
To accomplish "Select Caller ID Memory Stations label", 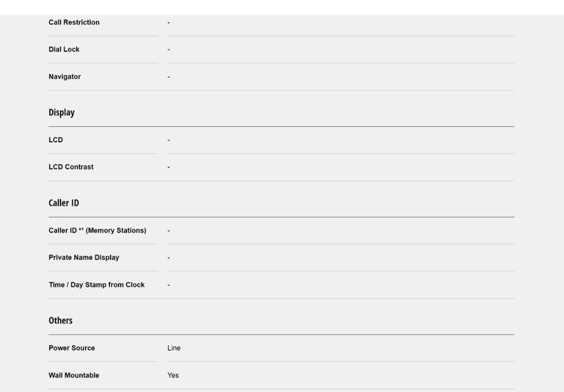I will point(98,231).
